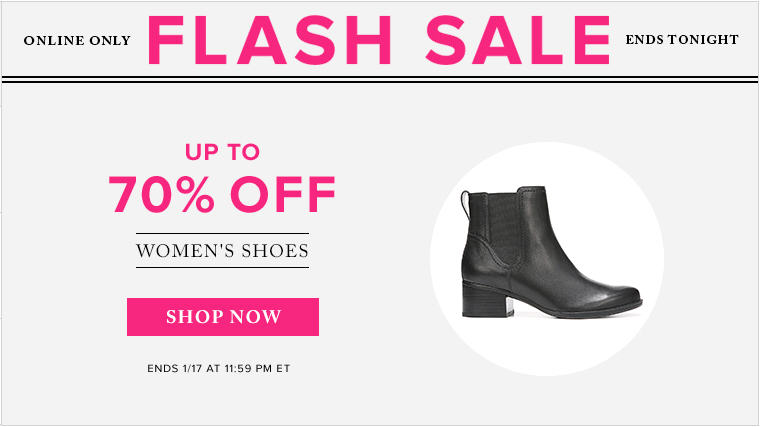Click the line above WOMEN'S SHOES
This screenshot has height=427, width=760.
(222, 233)
